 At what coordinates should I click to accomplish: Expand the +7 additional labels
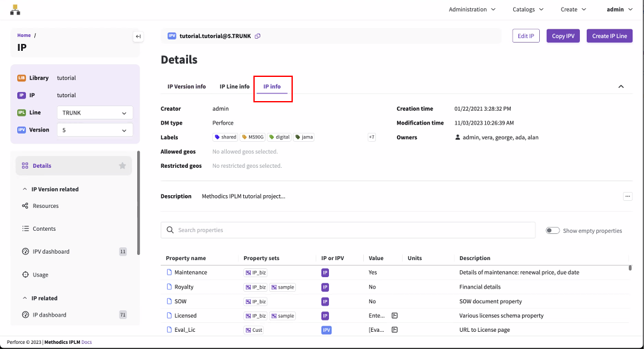point(372,137)
